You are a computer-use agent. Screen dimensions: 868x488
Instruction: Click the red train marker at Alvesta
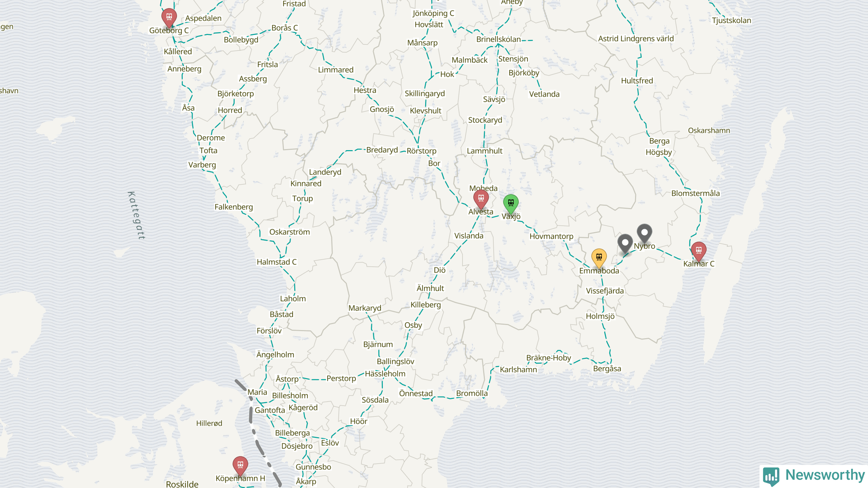(481, 199)
